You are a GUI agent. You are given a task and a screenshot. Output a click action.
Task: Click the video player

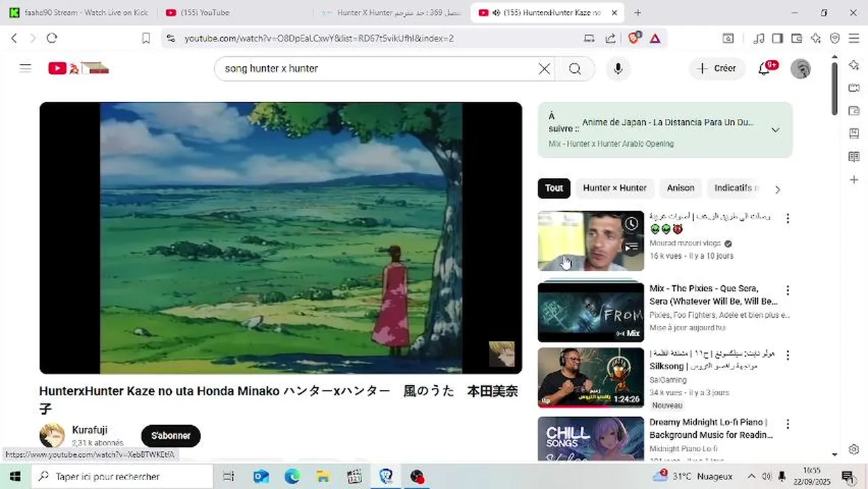(281, 238)
